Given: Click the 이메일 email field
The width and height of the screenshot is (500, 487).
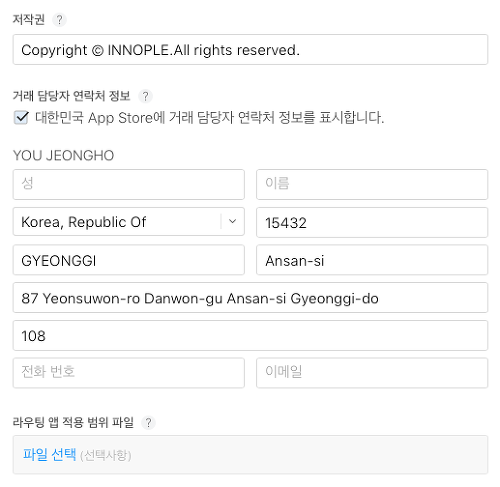Looking at the screenshot, I should tap(372, 373).
